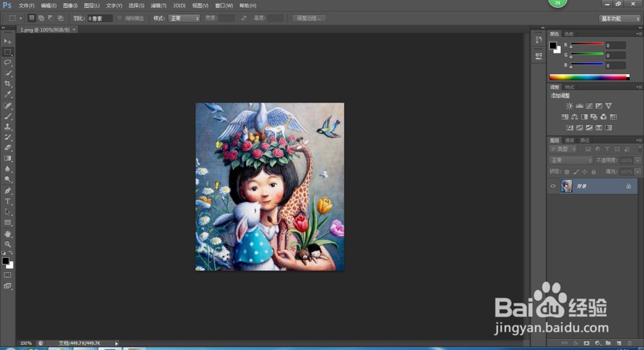Select the Zoom tool
The width and height of the screenshot is (644, 350).
(7, 244)
